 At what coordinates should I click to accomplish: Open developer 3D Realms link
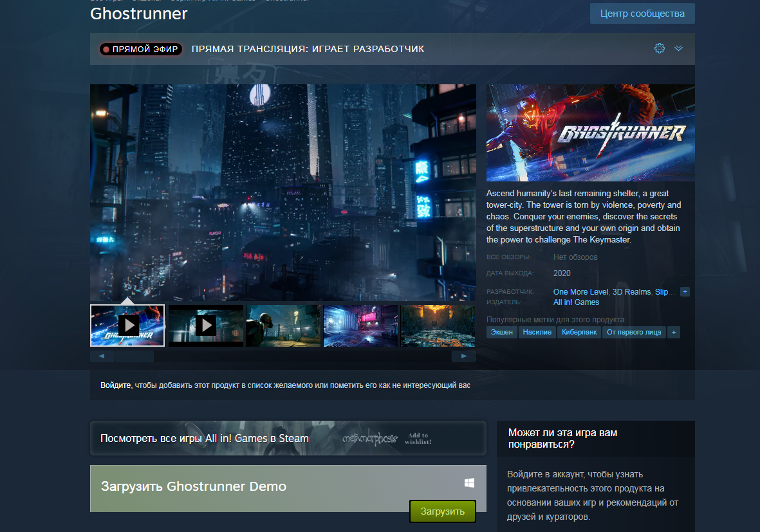click(631, 291)
